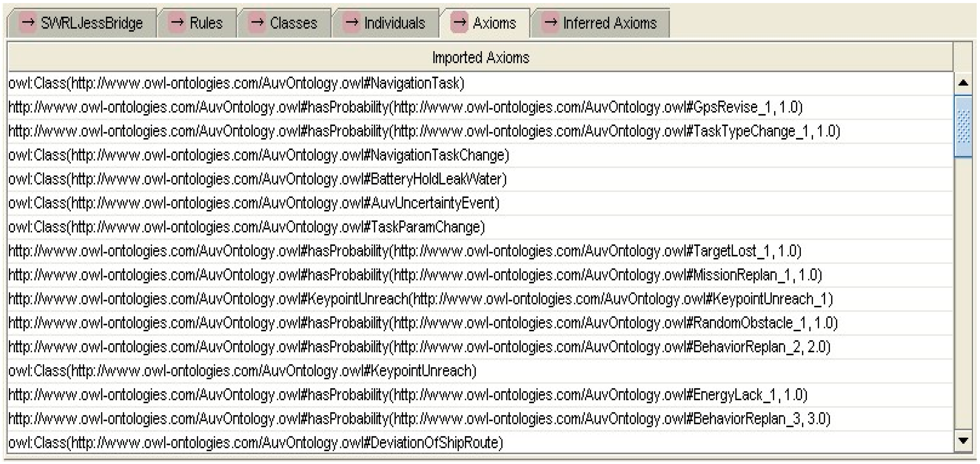Open the Individuals tab
This screenshot has height=464, width=980.
pyautogui.click(x=394, y=23)
